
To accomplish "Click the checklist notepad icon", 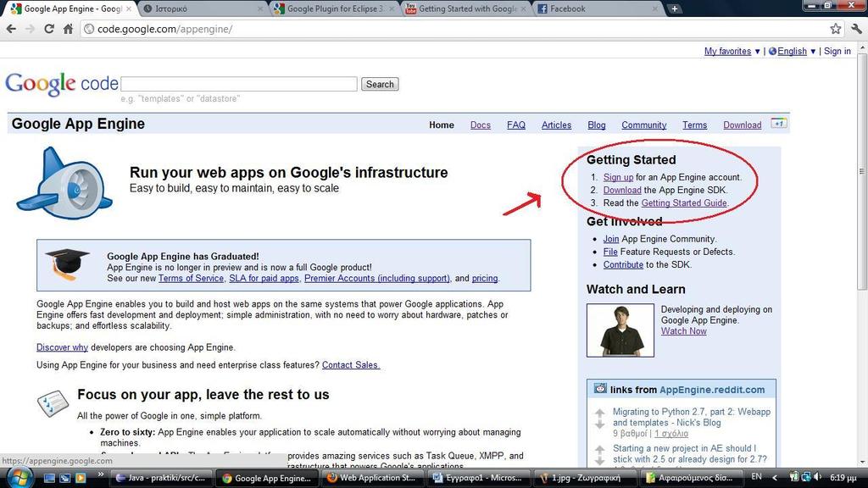I will tap(53, 402).
